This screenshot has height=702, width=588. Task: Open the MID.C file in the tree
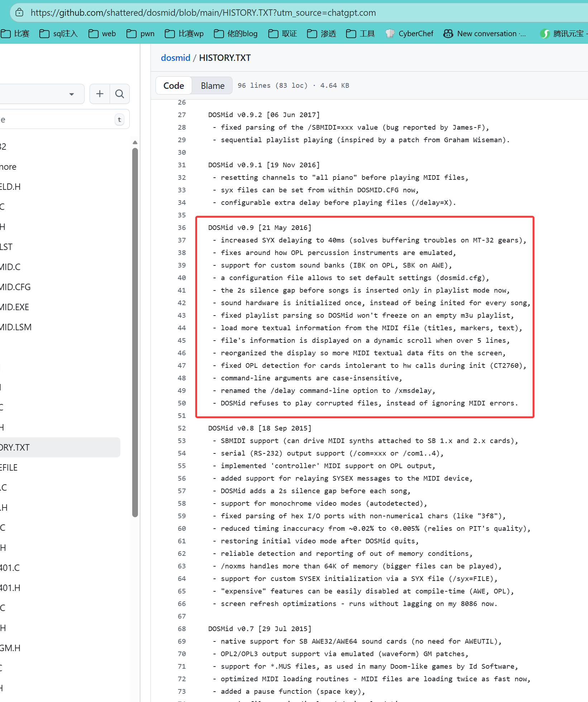[x=10, y=267]
